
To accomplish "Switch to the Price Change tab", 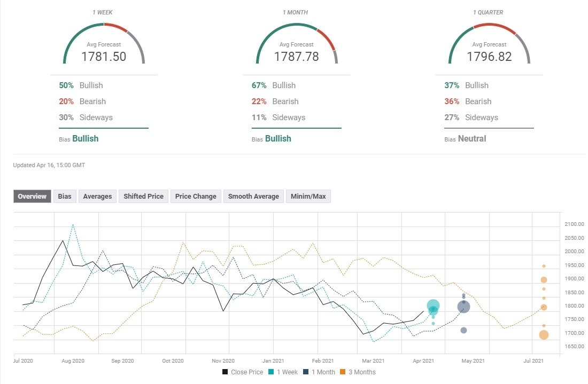I will point(196,196).
